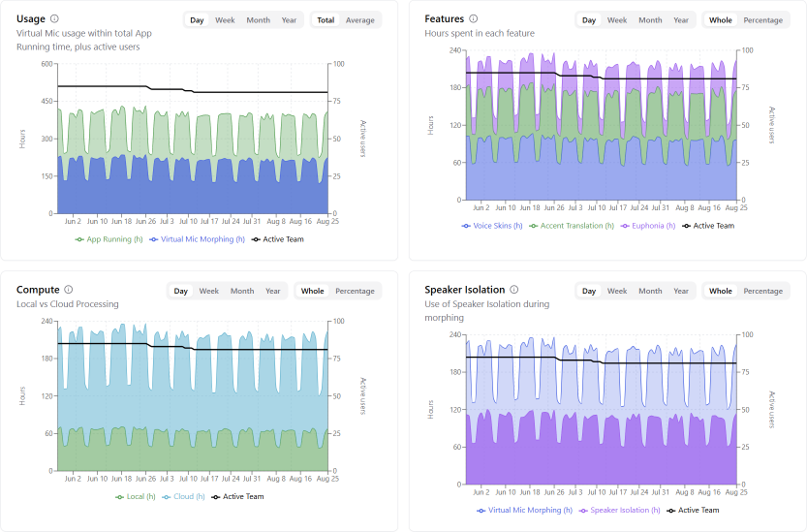Click the Features card title
This screenshot has height=532, width=807.
click(x=444, y=18)
